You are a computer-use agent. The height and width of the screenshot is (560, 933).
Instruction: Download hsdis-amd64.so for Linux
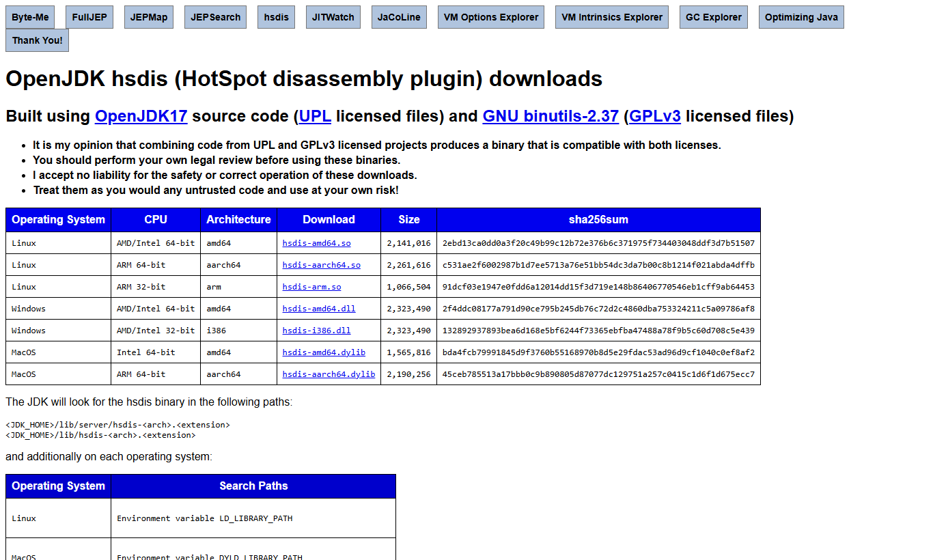pyautogui.click(x=317, y=243)
